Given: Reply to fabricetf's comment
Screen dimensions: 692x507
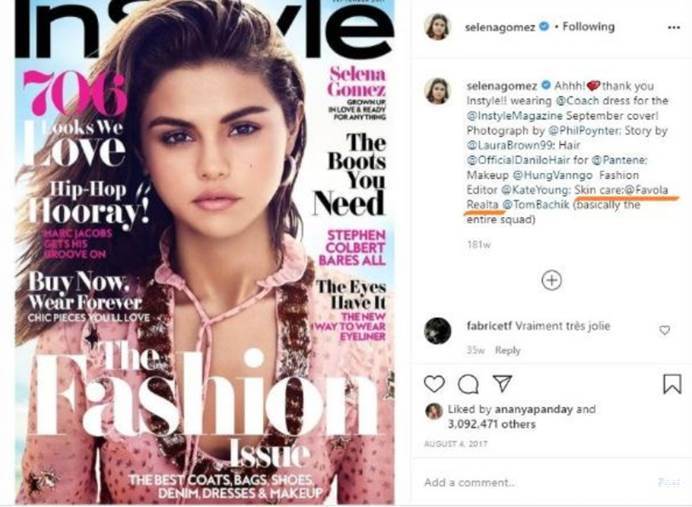Looking at the screenshot, I should 508,350.
